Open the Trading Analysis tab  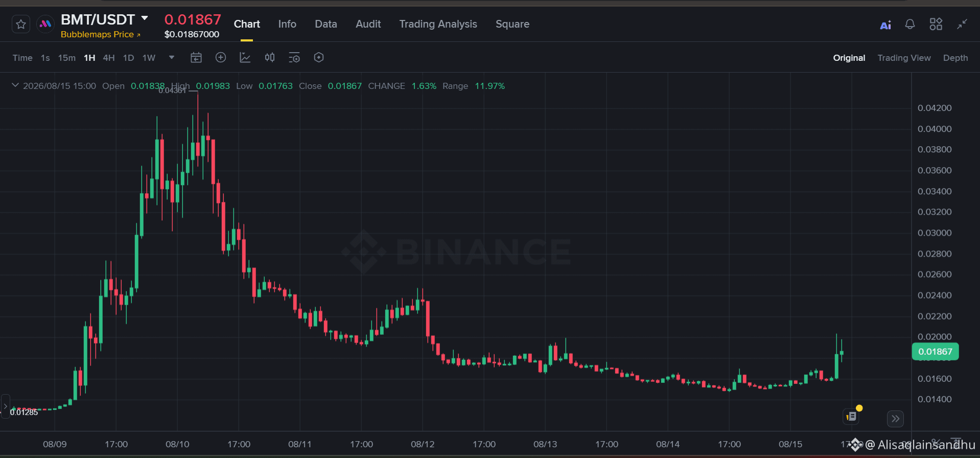(x=438, y=24)
